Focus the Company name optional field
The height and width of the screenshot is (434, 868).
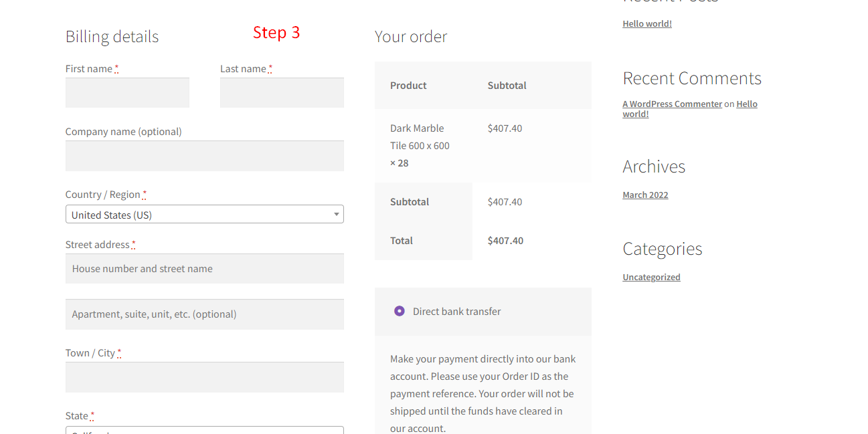point(205,156)
